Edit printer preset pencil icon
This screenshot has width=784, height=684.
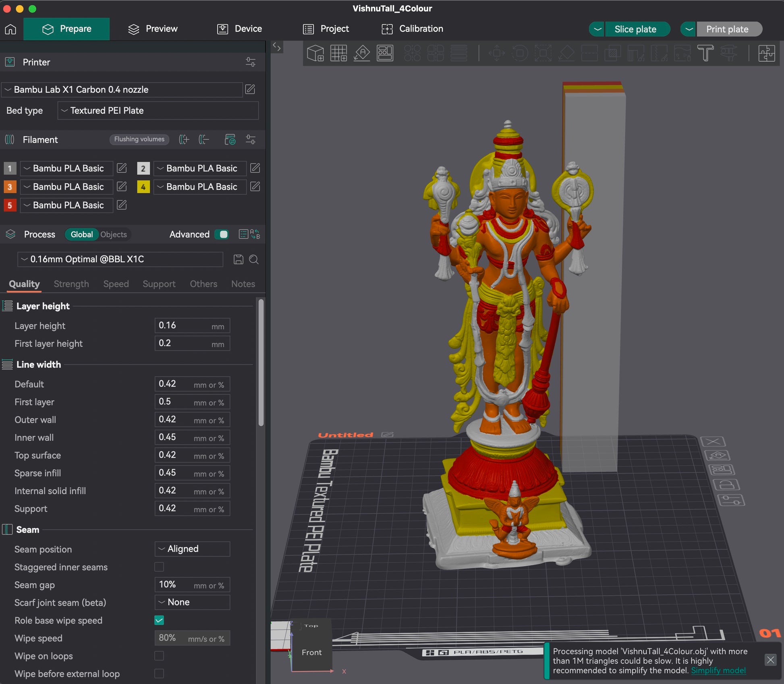(x=250, y=89)
